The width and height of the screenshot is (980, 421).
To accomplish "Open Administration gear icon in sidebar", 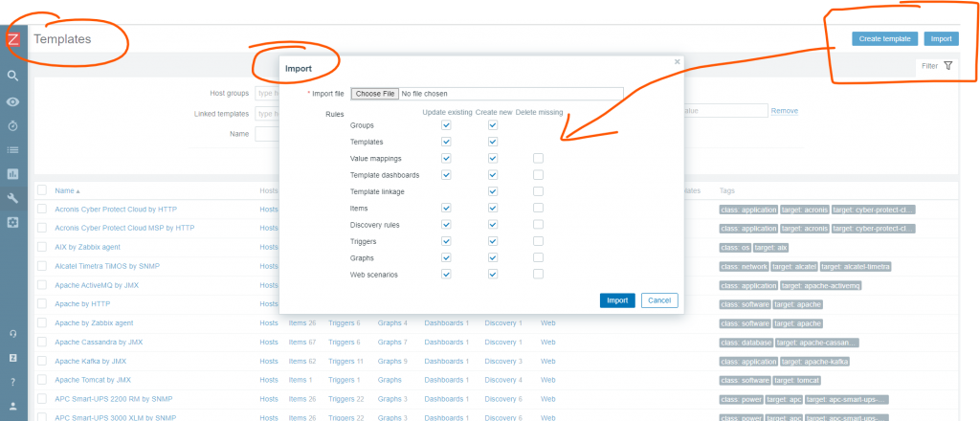I will [13, 222].
